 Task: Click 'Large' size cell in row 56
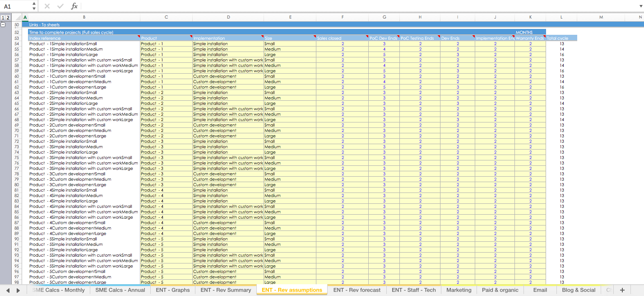pos(290,55)
